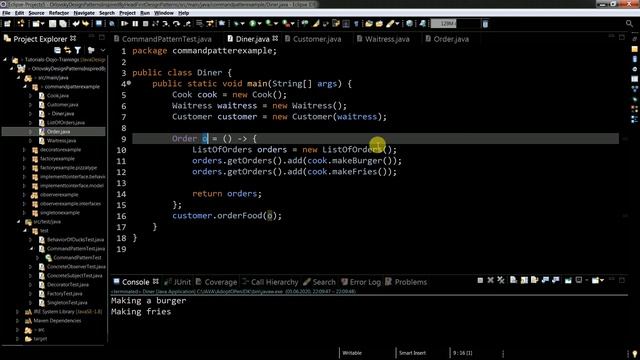The width and height of the screenshot is (640, 360).
Task: Maximize the editor area icon
Action: click(x=622, y=37)
